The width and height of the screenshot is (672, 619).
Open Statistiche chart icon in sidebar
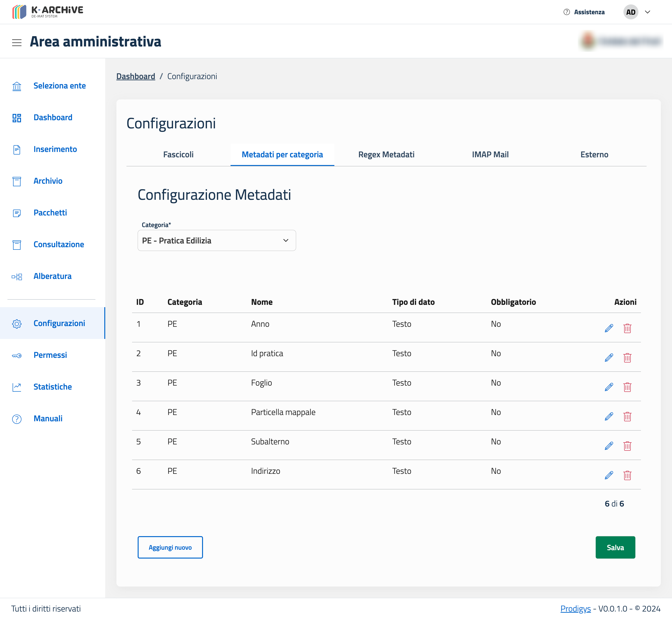pyautogui.click(x=17, y=387)
